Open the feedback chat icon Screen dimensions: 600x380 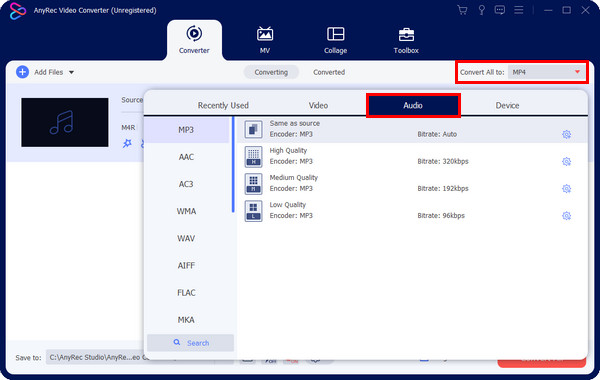(499, 10)
